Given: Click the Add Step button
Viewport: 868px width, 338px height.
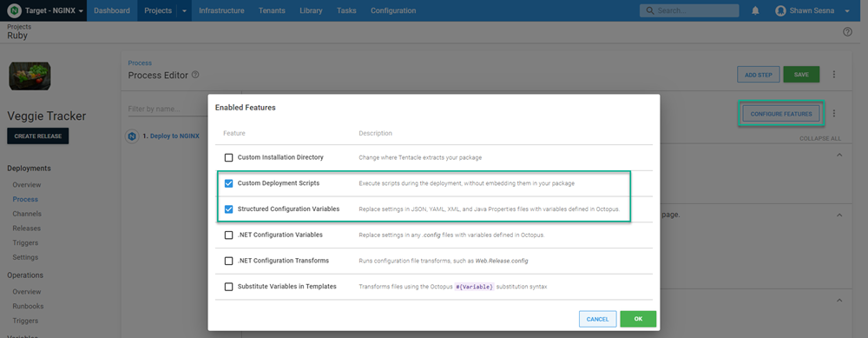Looking at the screenshot, I should 759,74.
